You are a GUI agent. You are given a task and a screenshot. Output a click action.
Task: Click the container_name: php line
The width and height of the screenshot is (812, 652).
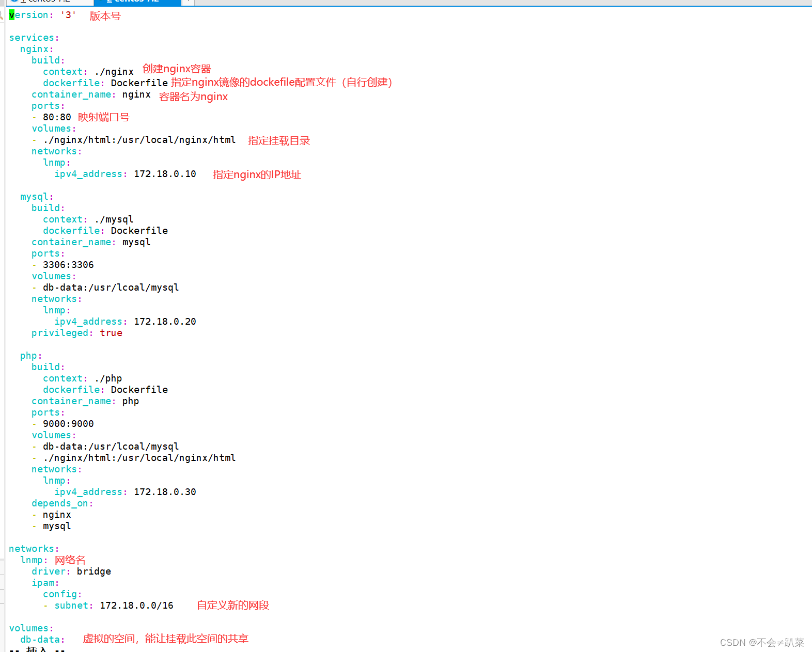85,401
